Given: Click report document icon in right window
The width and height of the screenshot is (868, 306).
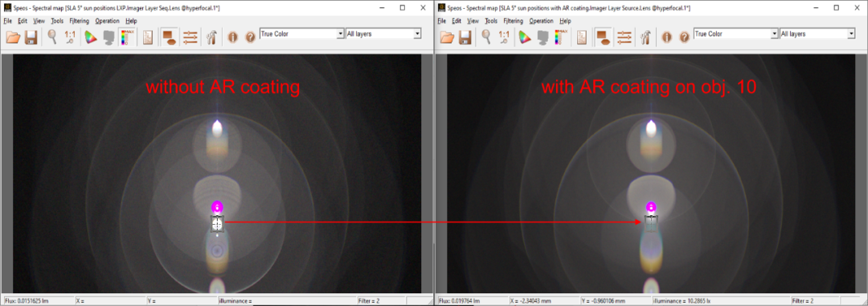Looking at the screenshot, I should [x=582, y=37].
